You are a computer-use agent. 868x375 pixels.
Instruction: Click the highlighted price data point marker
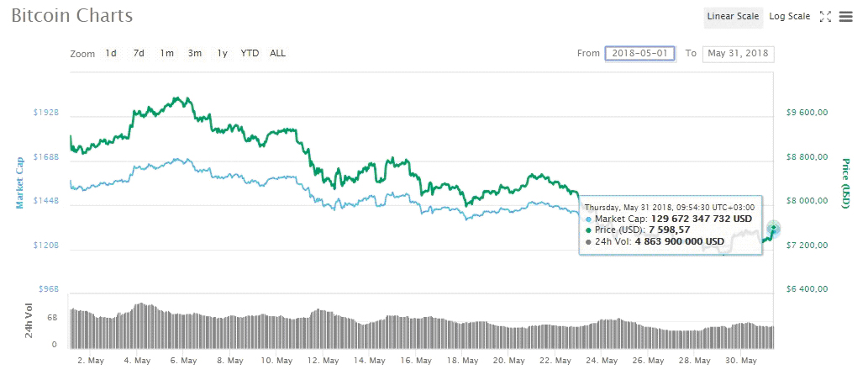pyautogui.click(x=773, y=228)
